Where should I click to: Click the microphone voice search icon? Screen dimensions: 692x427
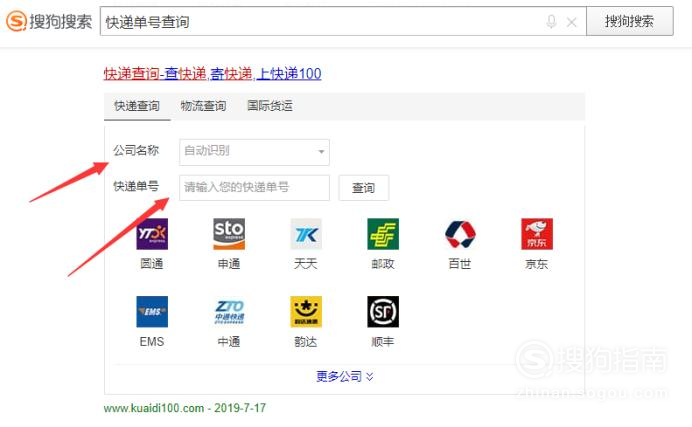click(551, 22)
